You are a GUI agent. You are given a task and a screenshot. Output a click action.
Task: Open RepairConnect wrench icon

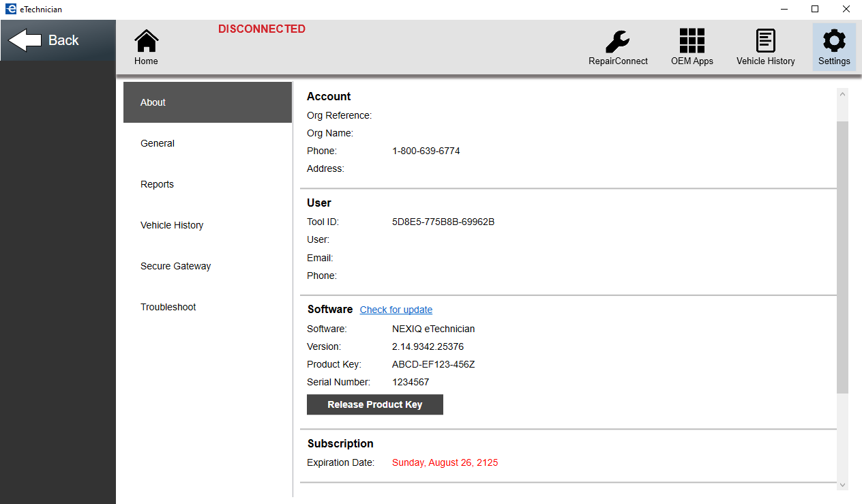(x=618, y=42)
